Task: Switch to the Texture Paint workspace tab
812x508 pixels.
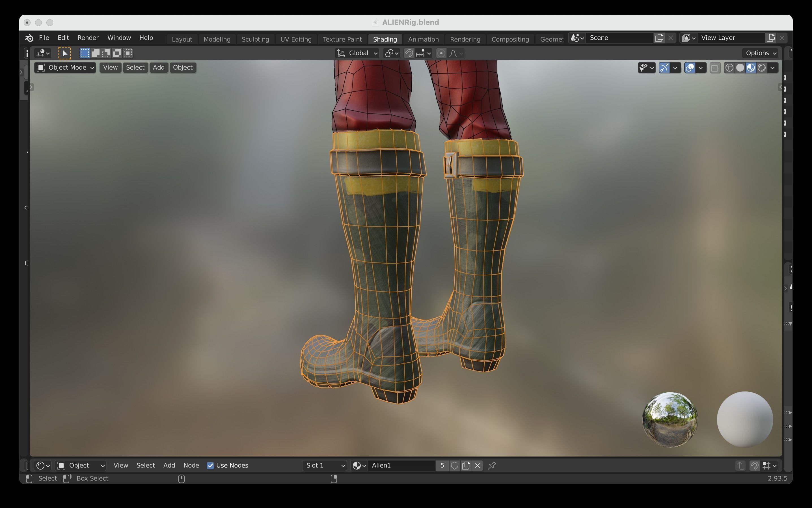Action: 342,39
